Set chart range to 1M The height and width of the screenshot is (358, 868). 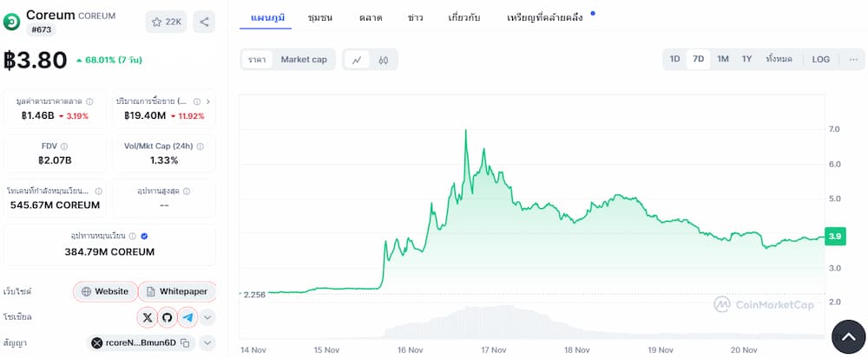point(723,59)
